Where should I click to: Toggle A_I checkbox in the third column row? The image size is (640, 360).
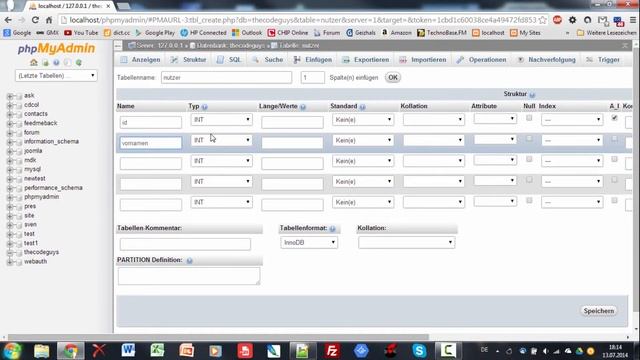pyautogui.click(x=614, y=159)
